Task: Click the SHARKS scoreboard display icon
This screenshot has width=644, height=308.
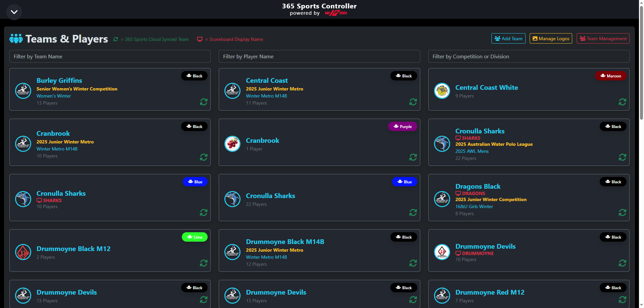Action: pos(458,138)
